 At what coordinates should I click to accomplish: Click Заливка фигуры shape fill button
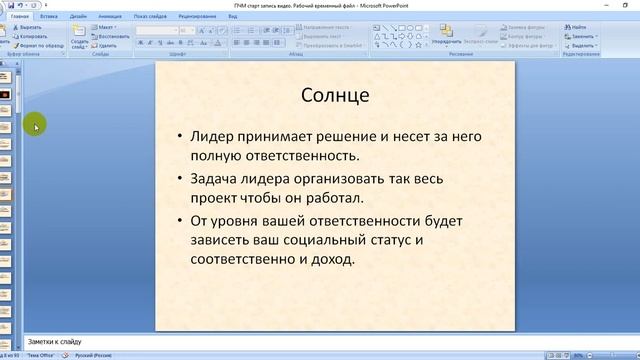point(523,27)
